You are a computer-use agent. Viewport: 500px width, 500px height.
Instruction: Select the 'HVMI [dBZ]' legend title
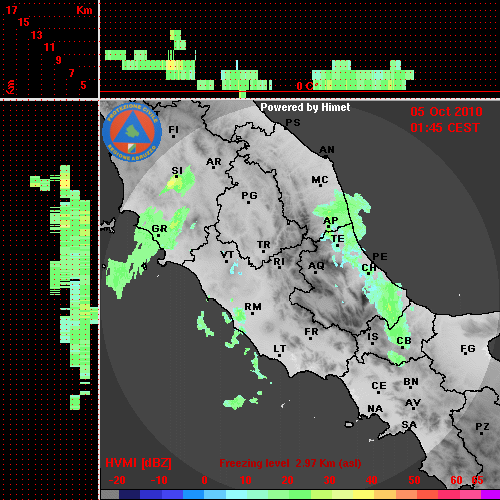coord(138,463)
